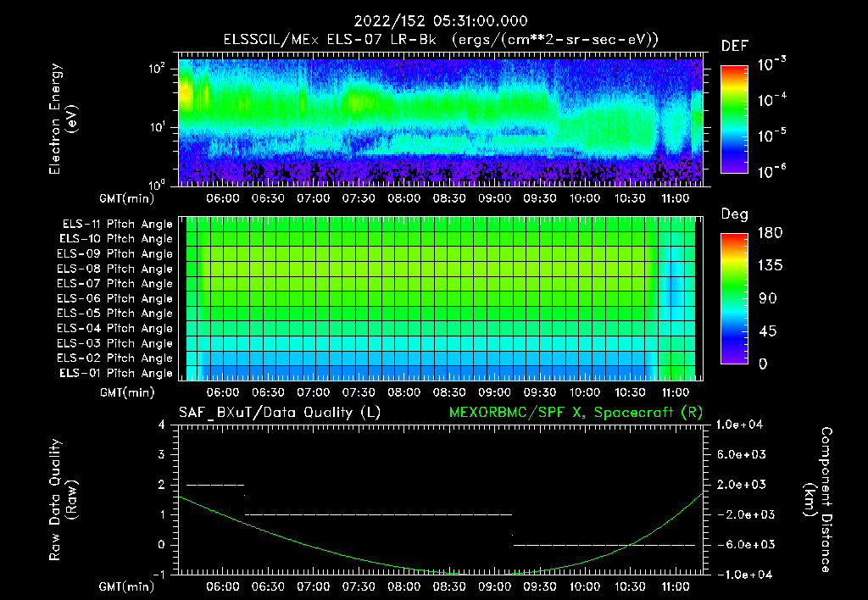Click the 4 tick on data quality axis
The width and height of the screenshot is (868, 600).
(162, 425)
